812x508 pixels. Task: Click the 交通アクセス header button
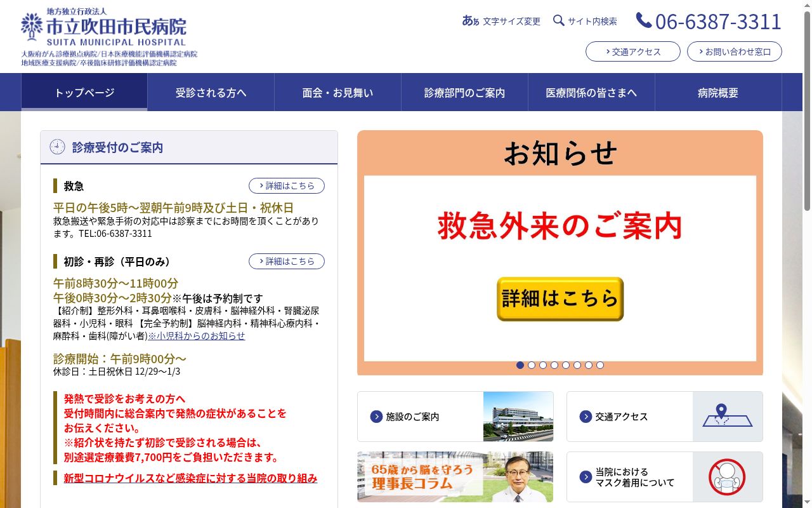coord(633,51)
